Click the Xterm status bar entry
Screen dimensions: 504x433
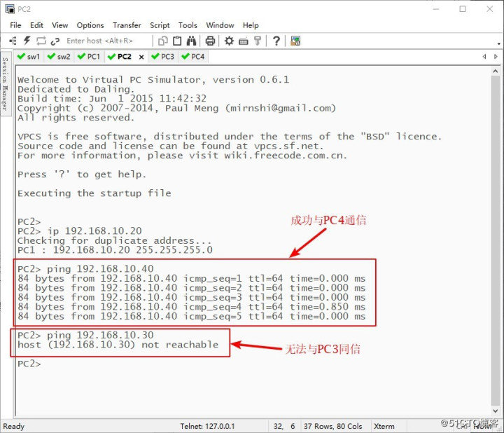coord(384,426)
